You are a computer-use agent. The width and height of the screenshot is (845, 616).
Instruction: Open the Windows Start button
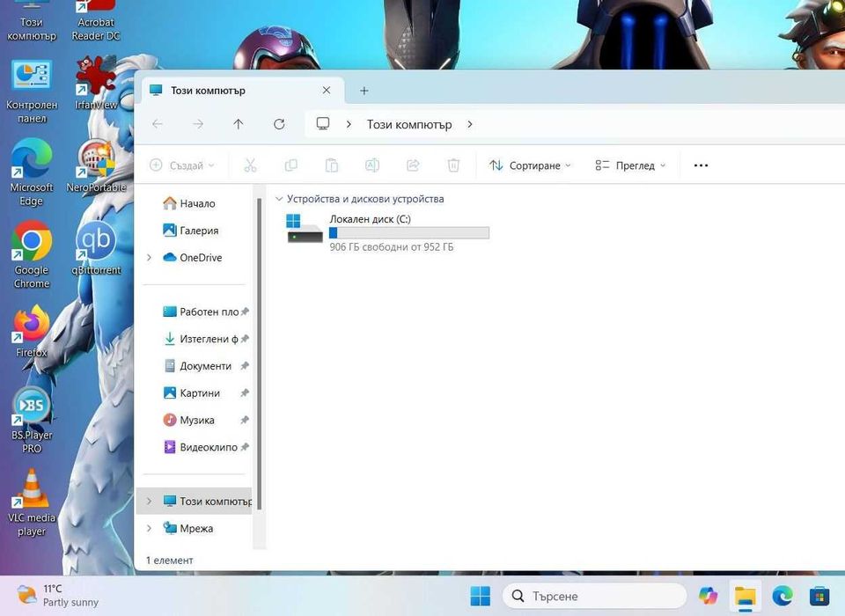click(x=481, y=596)
